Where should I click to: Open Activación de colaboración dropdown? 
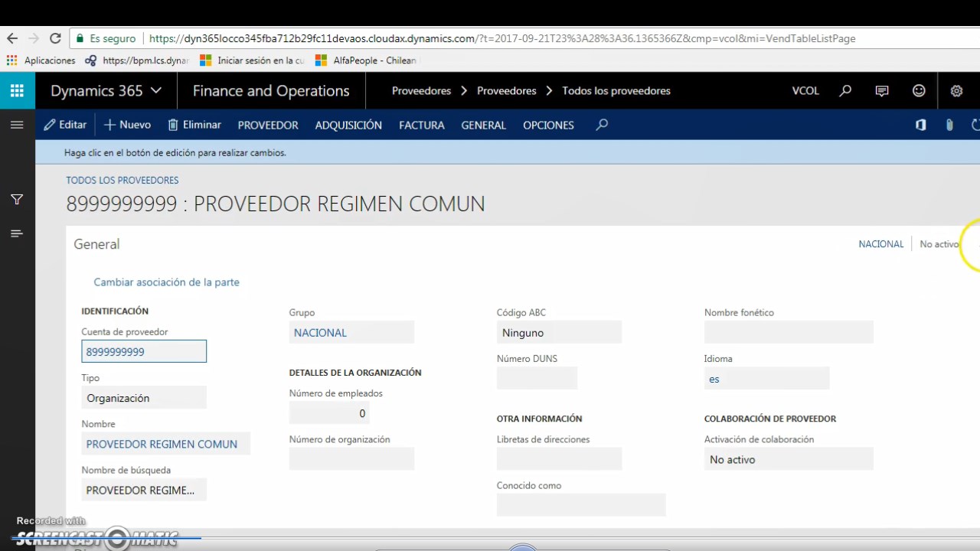click(x=789, y=459)
